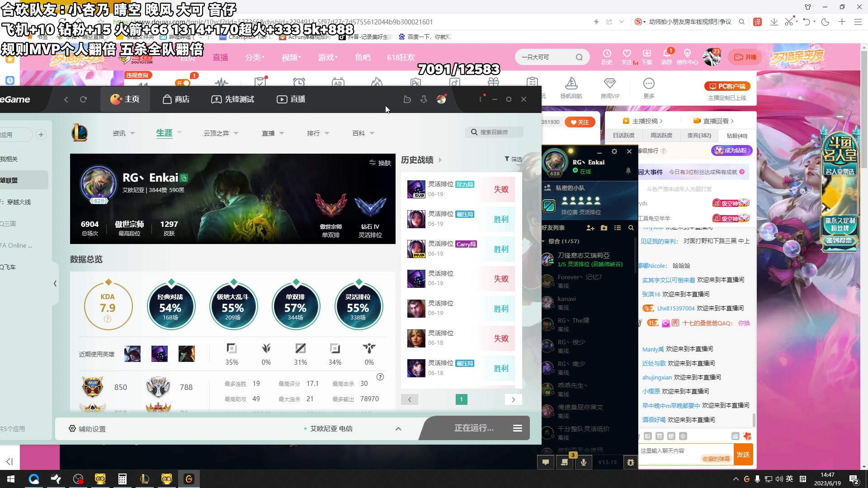868x488 pixels.
Task: Expand the 艾欧尼亚 电信 server selector
Action: point(398,429)
